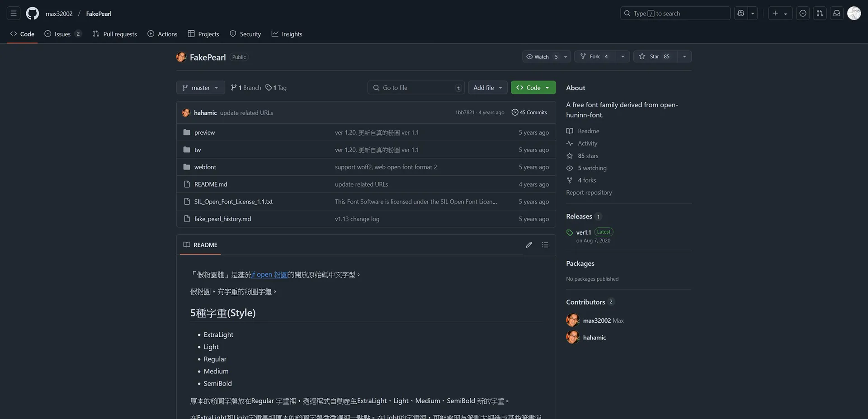868x419 pixels.
Task: Open hahamic commit author link
Action: pyautogui.click(x=205, y=113)
